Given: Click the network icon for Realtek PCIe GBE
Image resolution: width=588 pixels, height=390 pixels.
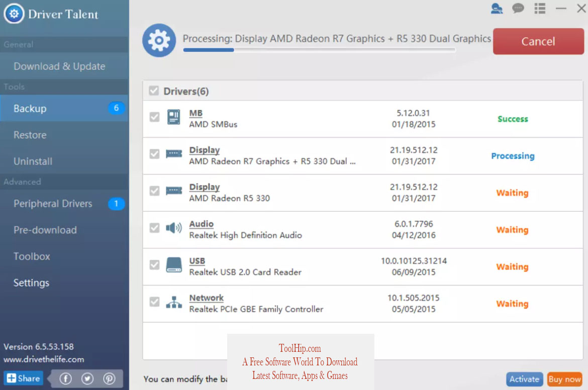Looking at the screenshot, I should coord(173,302).
